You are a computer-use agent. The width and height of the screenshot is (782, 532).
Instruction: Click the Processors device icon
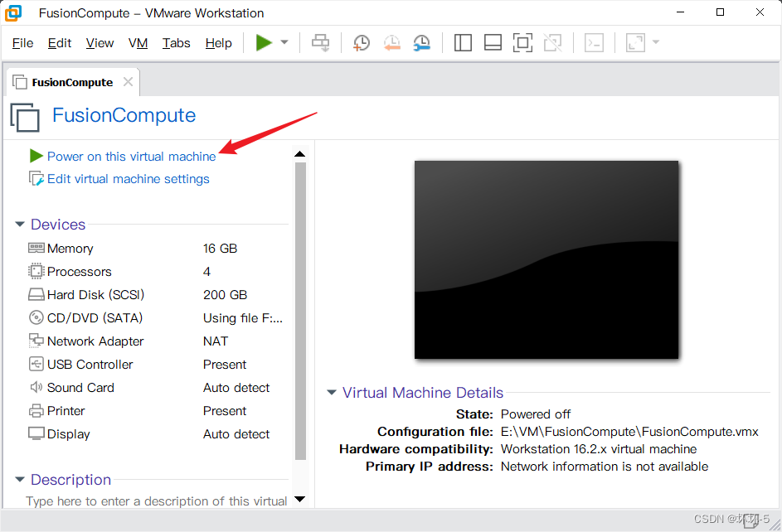[36, 271]
